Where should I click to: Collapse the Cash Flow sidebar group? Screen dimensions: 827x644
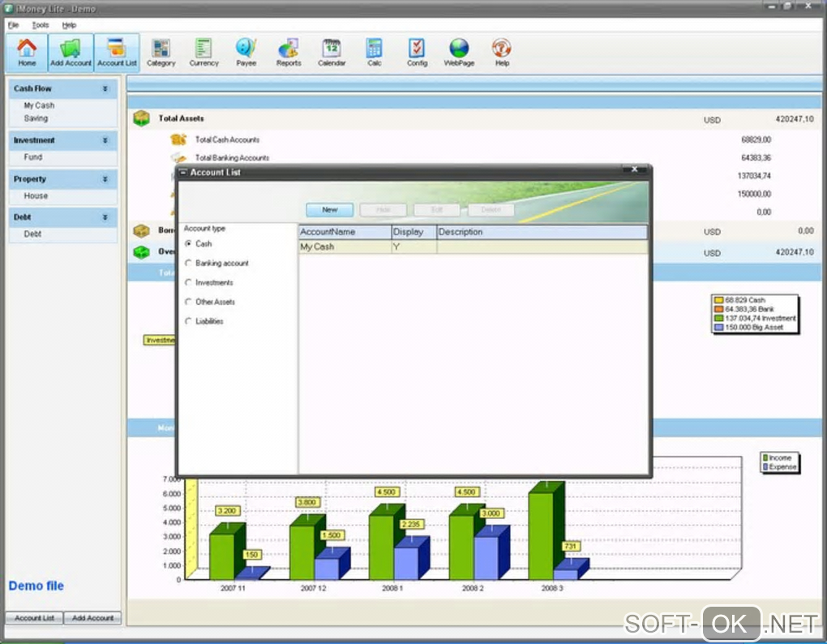pos(105,88)
